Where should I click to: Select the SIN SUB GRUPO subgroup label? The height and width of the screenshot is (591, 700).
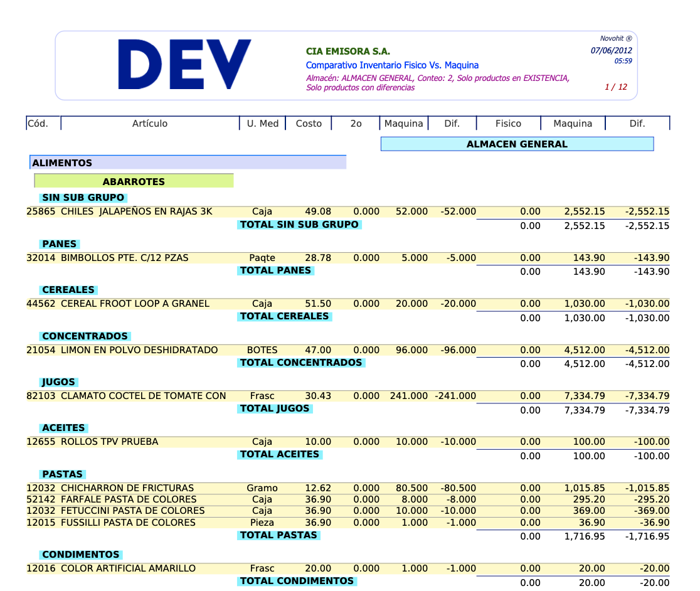coord(83,198)
